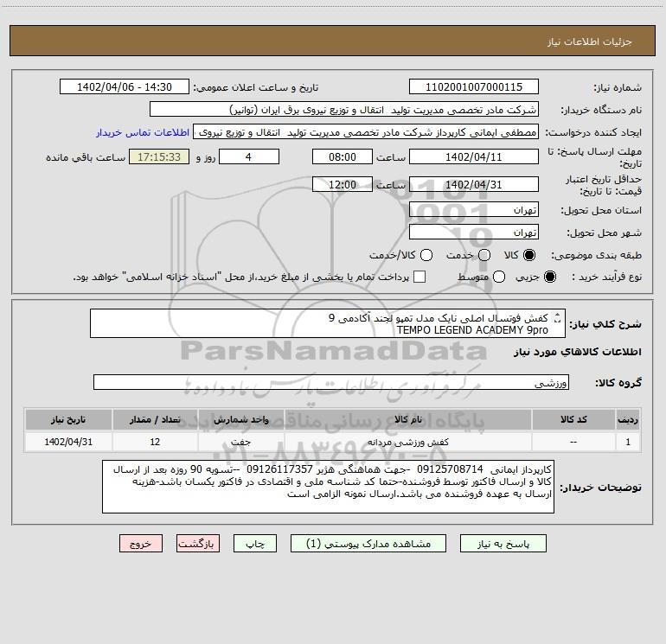Click the buyer organization name field
666x644 pixels.
(344, 109)
